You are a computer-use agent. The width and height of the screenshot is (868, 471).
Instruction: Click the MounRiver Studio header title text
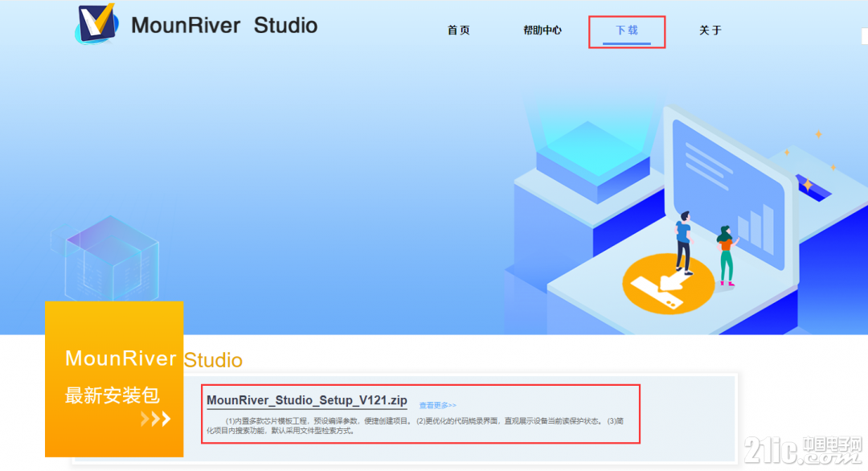click(x=224, y=26)
